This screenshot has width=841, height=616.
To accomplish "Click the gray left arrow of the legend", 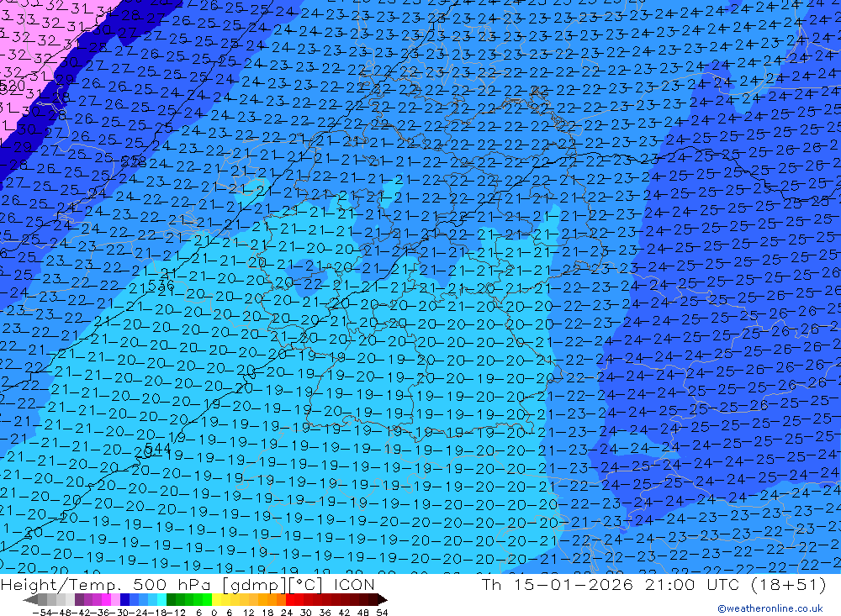I will 30,600.
